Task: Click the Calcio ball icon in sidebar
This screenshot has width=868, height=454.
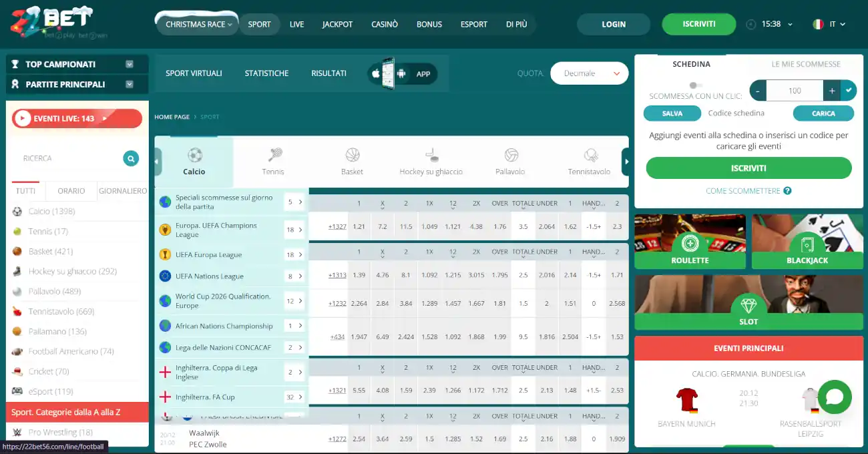Action: [17, 212]
